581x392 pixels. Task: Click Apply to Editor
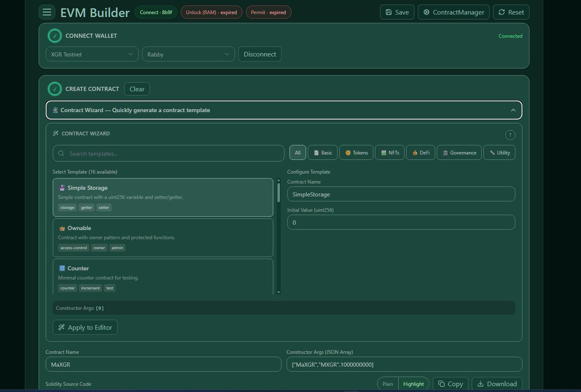click(x=85, y=327)
